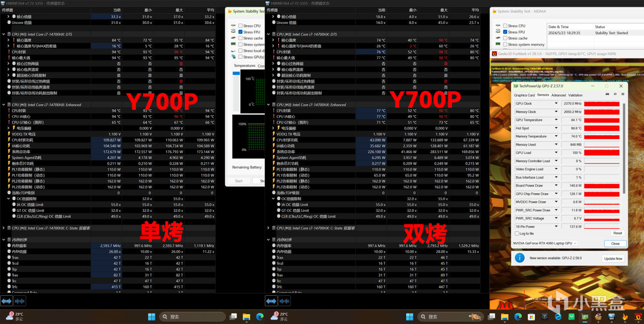Open GPU Clock sensor dropdown in GPU-Z
Screen dimensions: 644x324
(x=556, y=104)
